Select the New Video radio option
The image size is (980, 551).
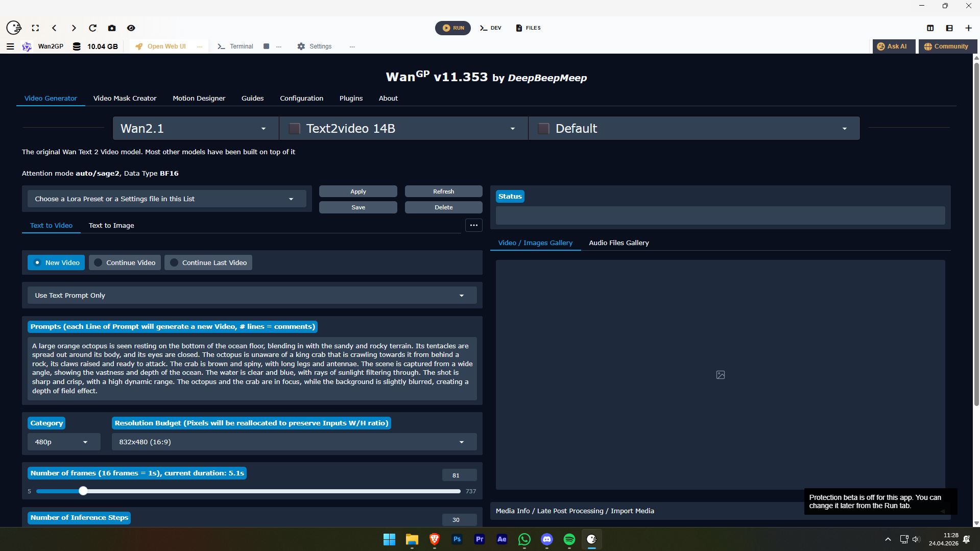[x=56, y=262]
